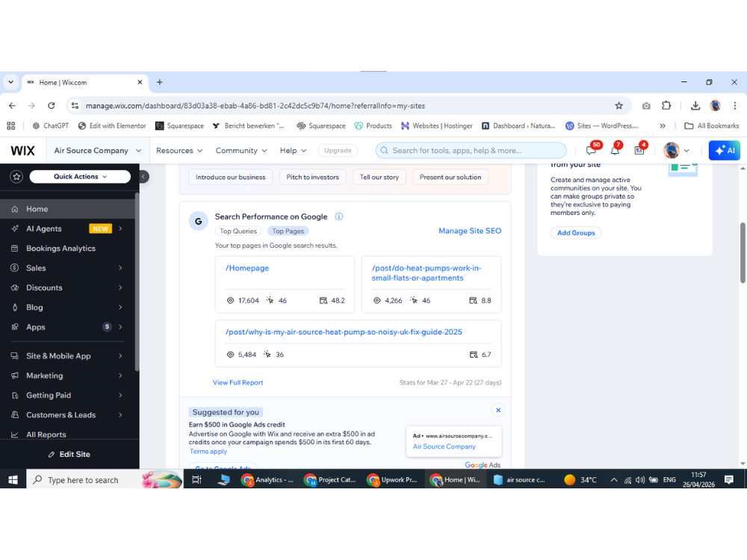Show more bookmarks with double chevron
This screenshot has width=747, height=560.
point(662,125)
